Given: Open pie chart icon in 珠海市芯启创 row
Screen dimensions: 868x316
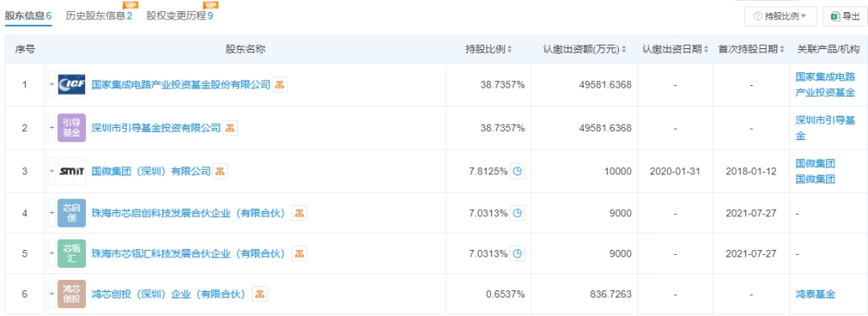Looking at the screenshot, I should (x=517, y=213).
